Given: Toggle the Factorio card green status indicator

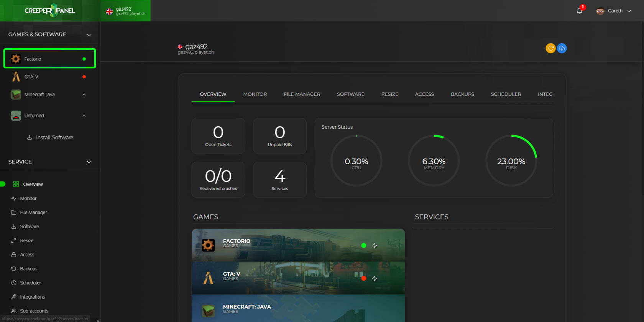Looking at the screenshot, I should click(364, 245).
